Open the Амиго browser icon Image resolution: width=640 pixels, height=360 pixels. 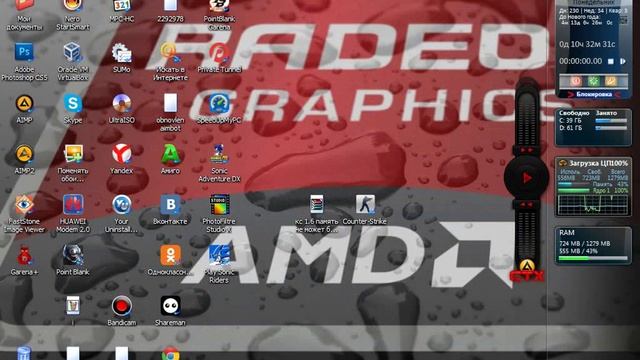coord(170,154)
